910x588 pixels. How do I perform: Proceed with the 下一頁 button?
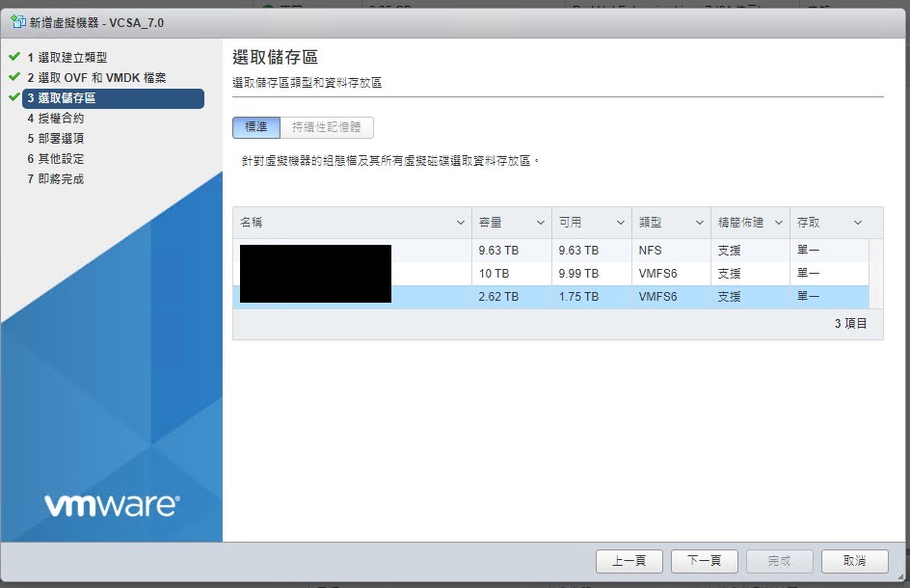click(705, 561)
